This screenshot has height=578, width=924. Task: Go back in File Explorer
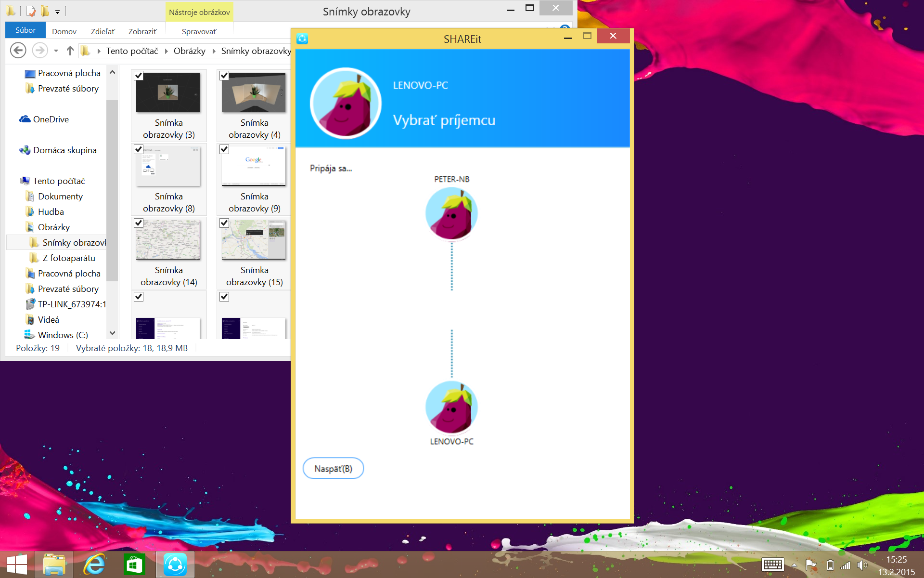[18, 50]
